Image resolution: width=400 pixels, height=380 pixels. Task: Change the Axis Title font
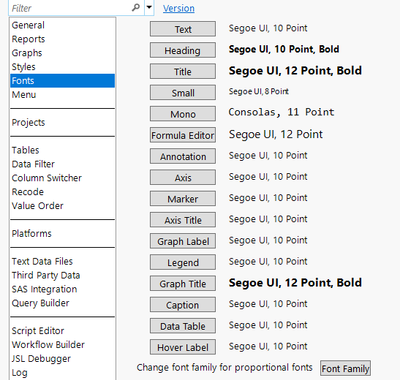click(183, 220)
